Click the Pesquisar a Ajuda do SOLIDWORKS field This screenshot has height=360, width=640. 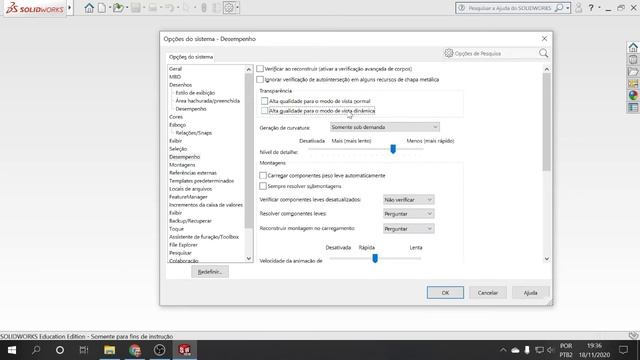(x=509, y=8)
